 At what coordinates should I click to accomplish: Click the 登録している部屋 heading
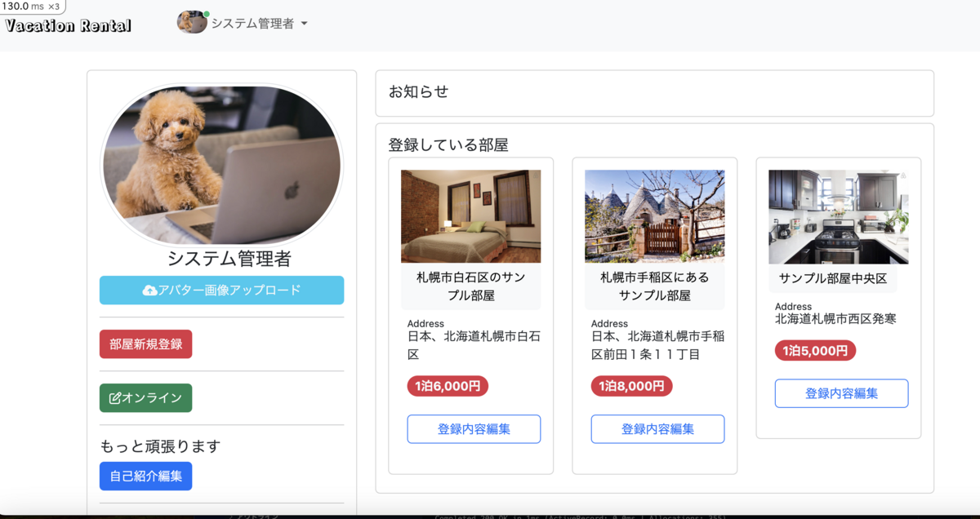(448, 145)
